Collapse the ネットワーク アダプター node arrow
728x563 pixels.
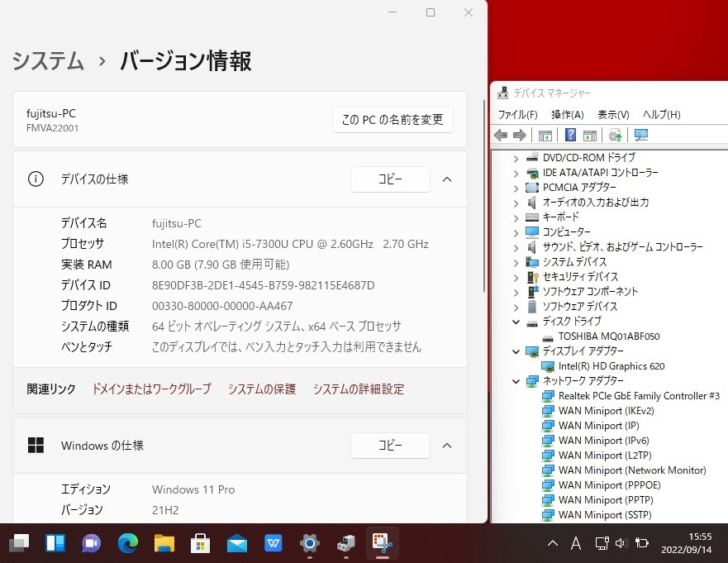coord(516,381)
